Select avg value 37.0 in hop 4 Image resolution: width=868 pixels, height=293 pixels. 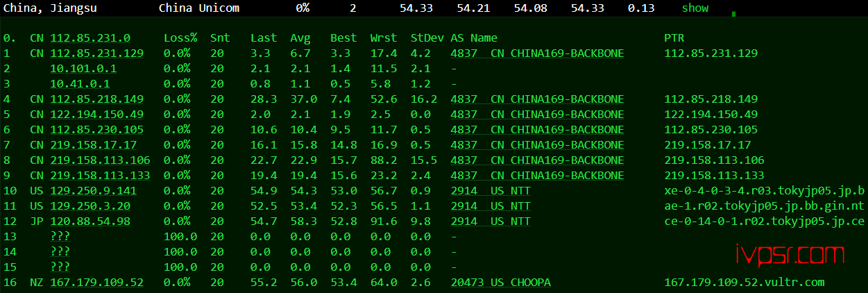(304, 99)
